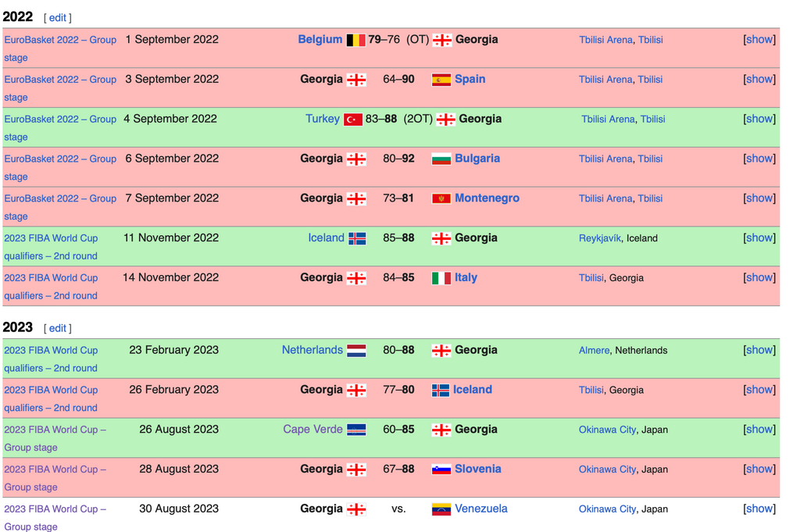This screenshot has height=532, width=800.
Task: Click the Montenegro flag icon
Action: pyautogui.click(x=441, y=199)
